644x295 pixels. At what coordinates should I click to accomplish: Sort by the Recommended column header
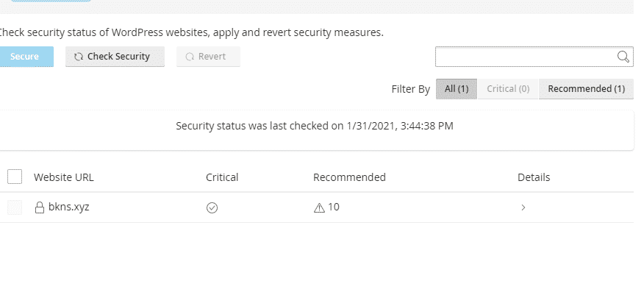[x=349, y=177]
